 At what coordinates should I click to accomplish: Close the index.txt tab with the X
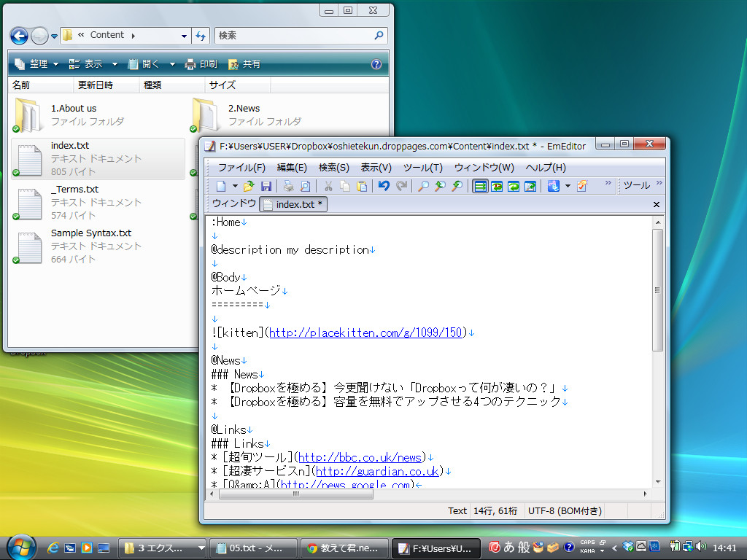tap(656, 204)
